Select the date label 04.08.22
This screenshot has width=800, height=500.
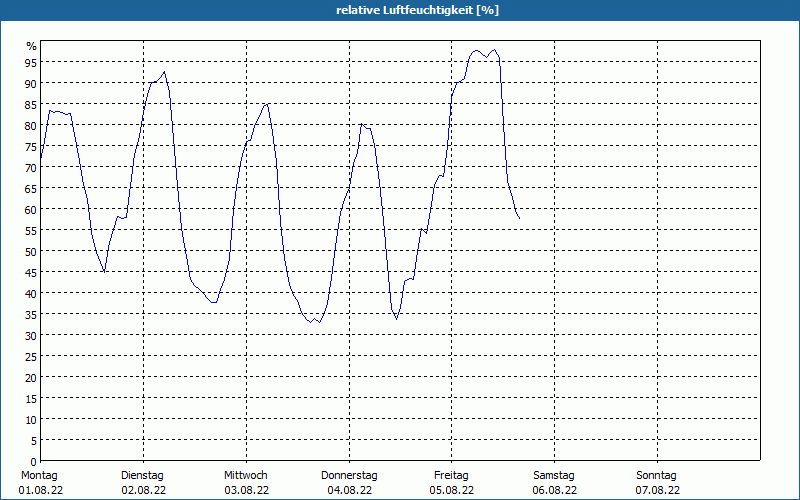click(x=349, y=490)
